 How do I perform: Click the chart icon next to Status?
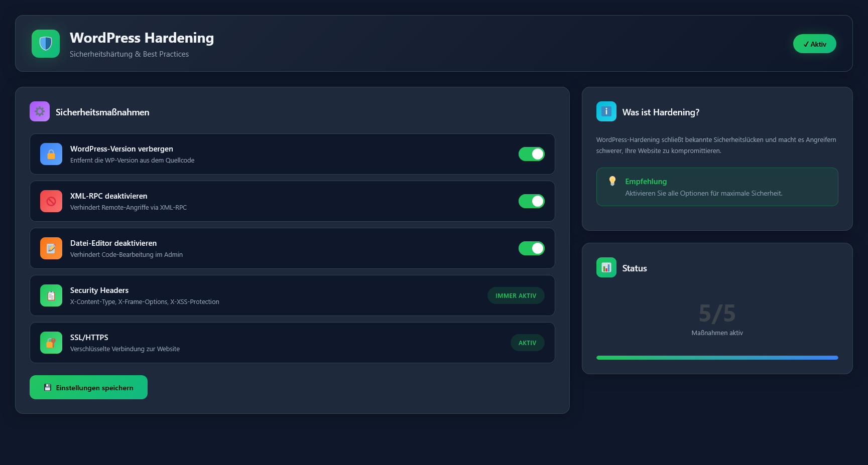606,267
